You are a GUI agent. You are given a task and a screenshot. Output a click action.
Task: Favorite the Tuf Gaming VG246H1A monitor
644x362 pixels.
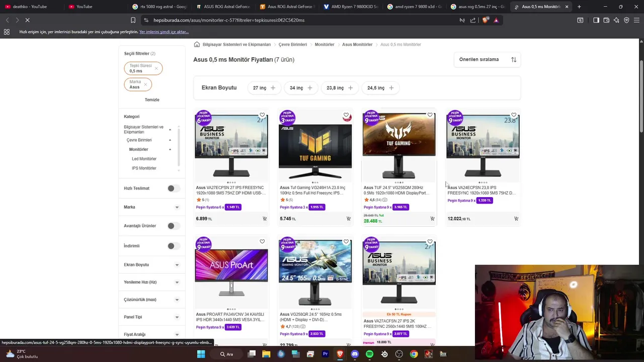coord(346,115)
